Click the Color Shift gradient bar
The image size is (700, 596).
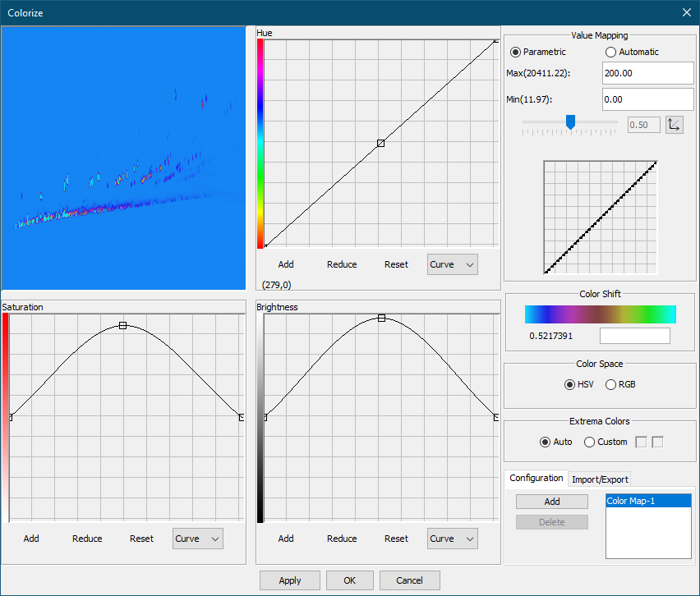(x=600, y=314)
